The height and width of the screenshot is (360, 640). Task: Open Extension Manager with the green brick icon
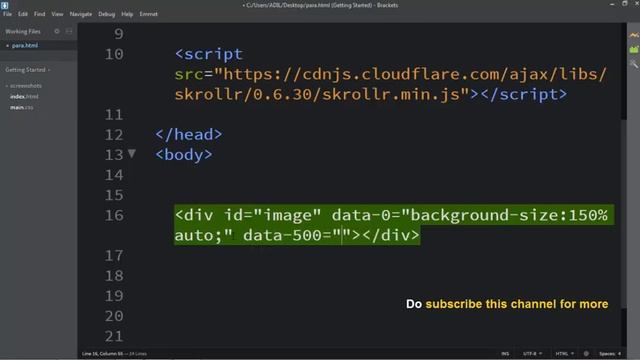pos(633,49)
